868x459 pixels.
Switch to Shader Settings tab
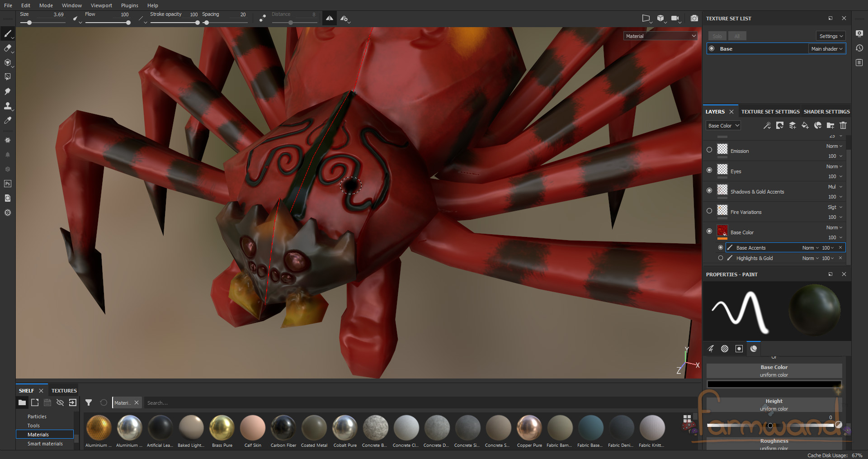point(826,112)
